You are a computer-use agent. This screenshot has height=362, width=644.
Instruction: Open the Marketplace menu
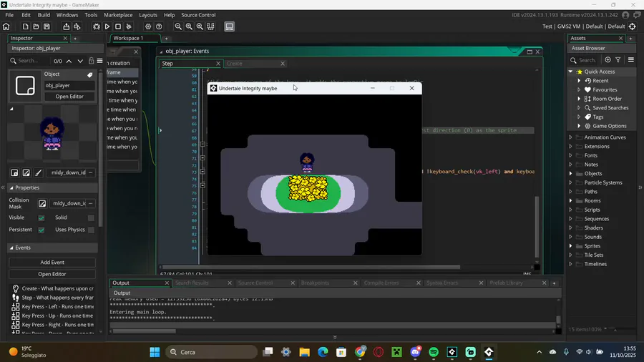coord(118,15)
